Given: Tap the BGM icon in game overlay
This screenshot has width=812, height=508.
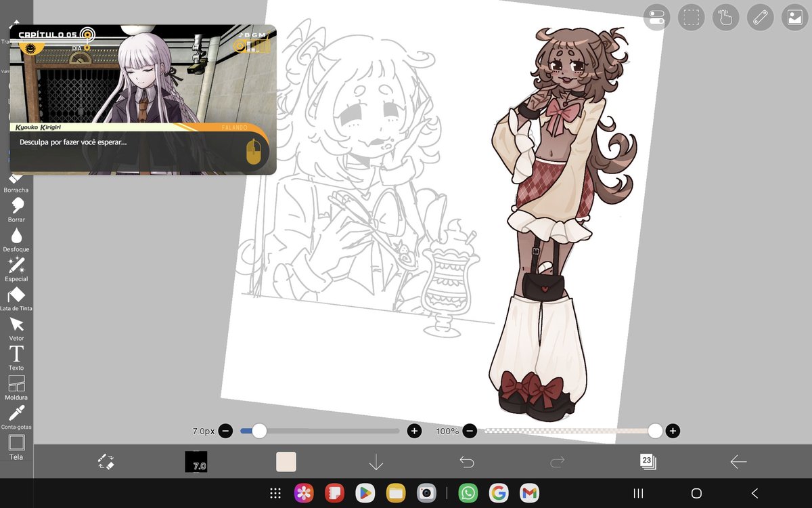Looking at the screenshot, I should [251, 42].
